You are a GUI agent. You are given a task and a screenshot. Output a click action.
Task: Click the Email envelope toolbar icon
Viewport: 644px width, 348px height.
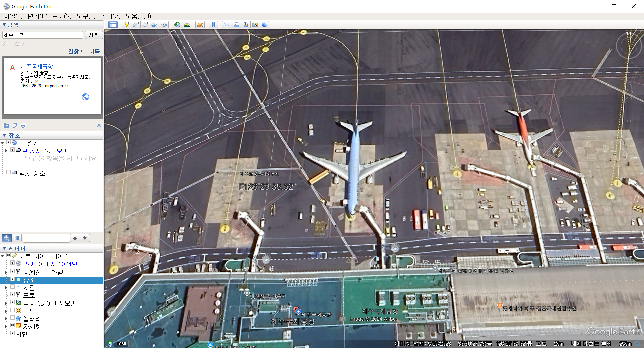tap(227, 25)
